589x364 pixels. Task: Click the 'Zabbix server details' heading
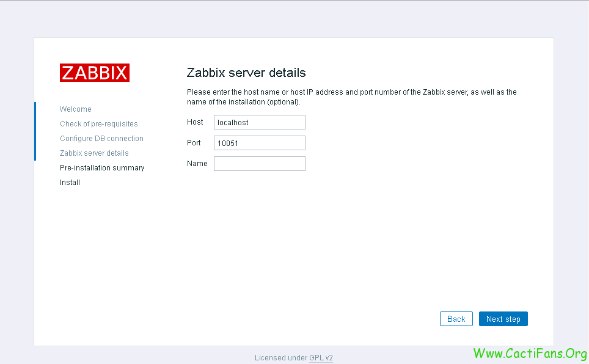[246, 73]
